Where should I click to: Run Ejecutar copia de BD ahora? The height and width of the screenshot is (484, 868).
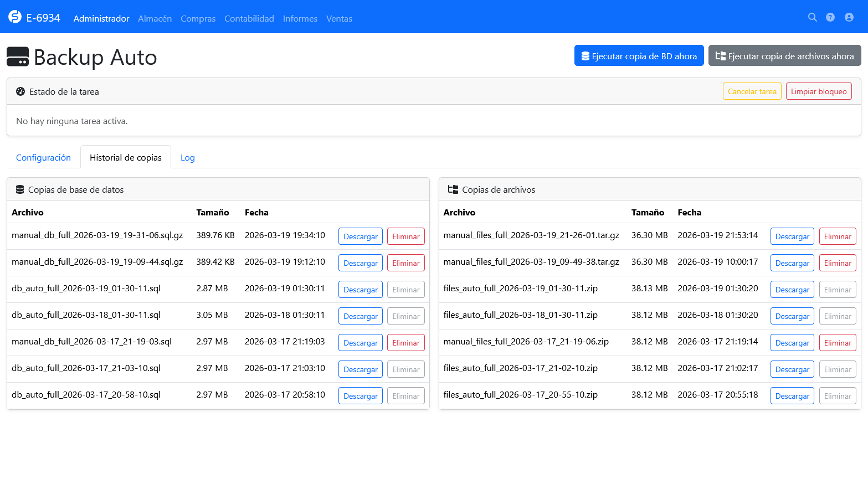coord(639,56)
